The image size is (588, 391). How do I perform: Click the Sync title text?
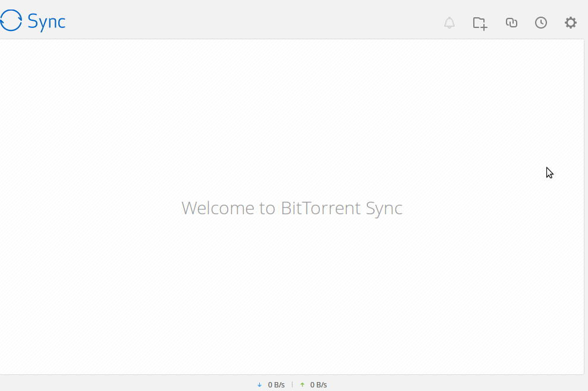tap(46, 22)
